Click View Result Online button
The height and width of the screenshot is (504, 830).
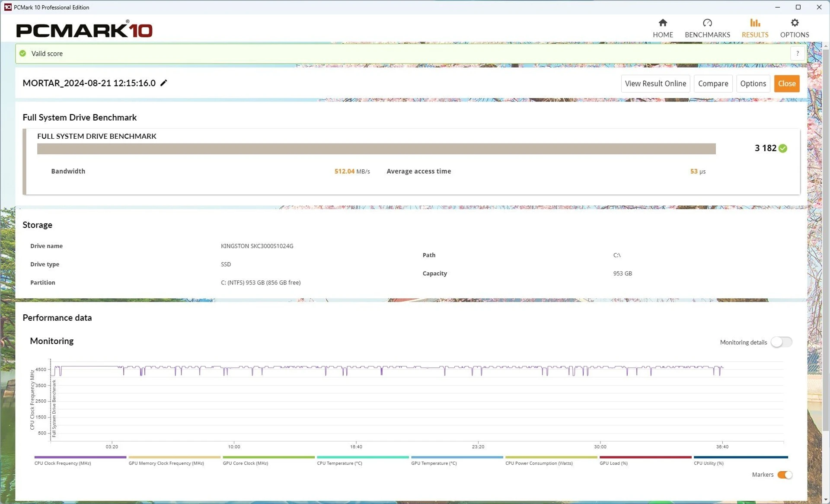pyautogui.click(x=655, y=83)
